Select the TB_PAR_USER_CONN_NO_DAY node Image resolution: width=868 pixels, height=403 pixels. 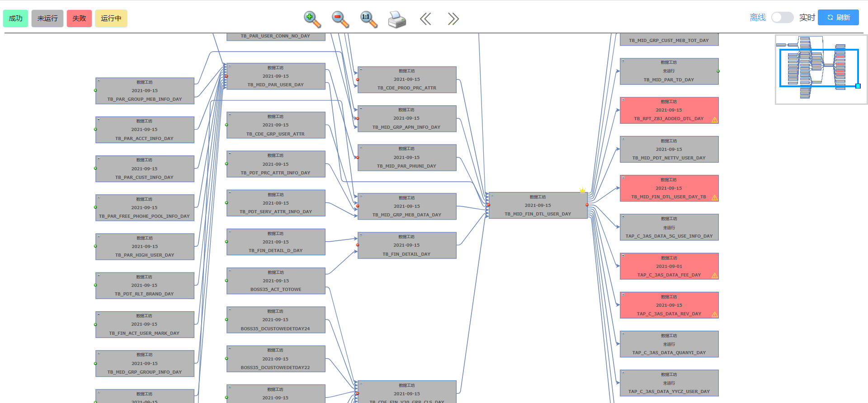pos(276,37)
